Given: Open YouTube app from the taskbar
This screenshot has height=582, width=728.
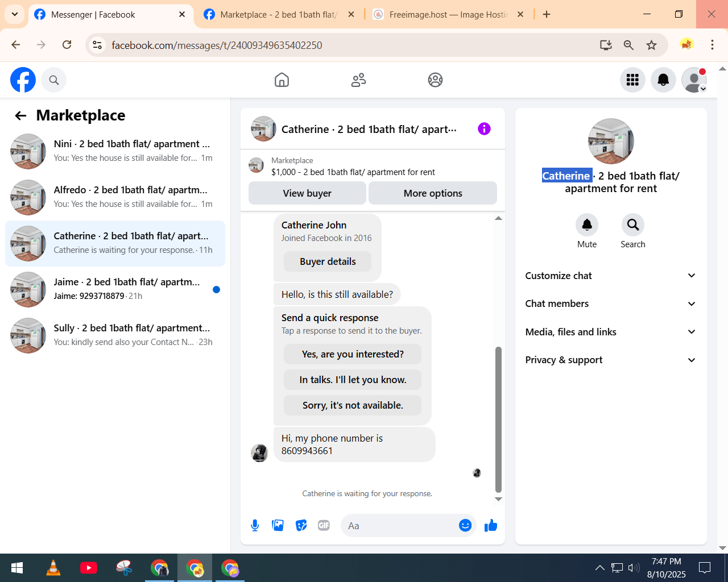Looking at the screenshot, I should (x=89, y=568).
